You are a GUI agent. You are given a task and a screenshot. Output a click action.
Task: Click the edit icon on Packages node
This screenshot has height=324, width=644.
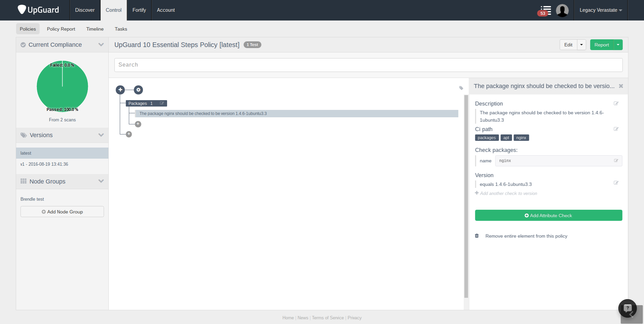(x=162, y=104)
